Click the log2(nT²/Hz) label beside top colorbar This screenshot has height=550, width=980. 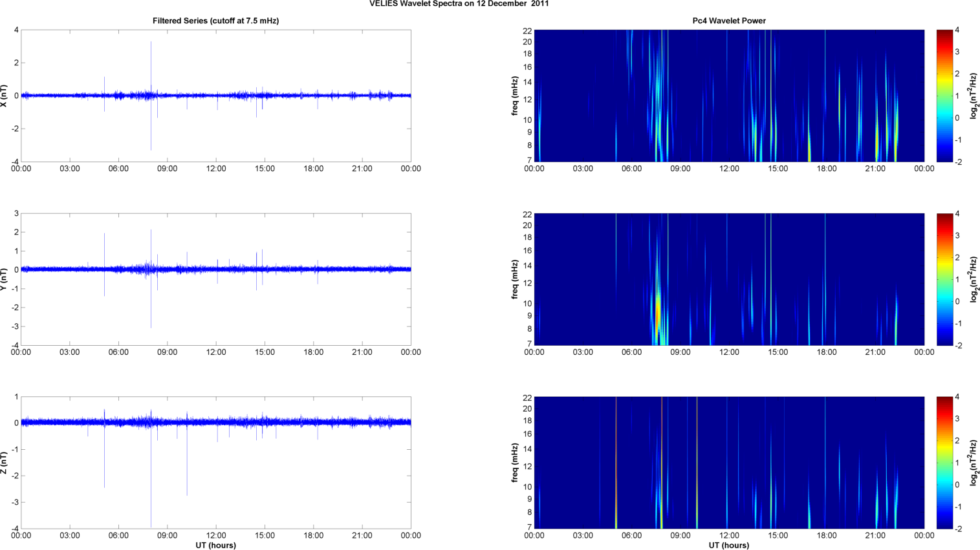974,96
